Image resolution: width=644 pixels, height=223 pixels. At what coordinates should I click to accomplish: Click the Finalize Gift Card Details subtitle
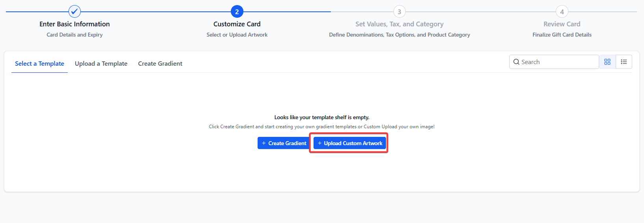click(x=562, y=35)
